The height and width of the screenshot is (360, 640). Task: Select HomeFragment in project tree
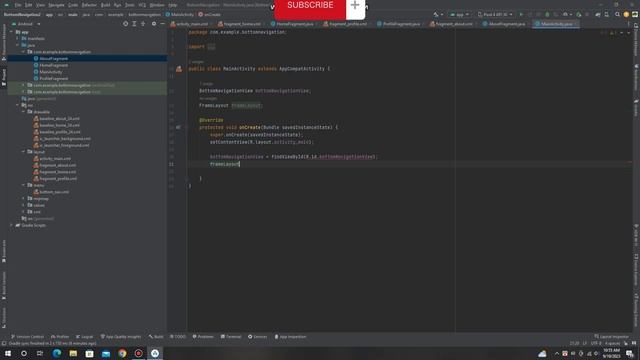pyautogui.click(x=53, y=65)
